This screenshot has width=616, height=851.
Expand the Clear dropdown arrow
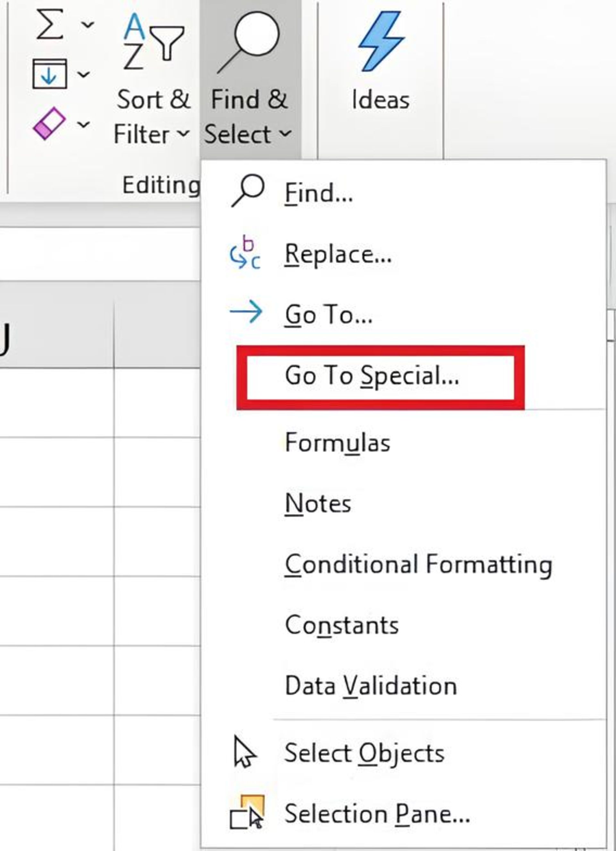click(x=84, y=124)
